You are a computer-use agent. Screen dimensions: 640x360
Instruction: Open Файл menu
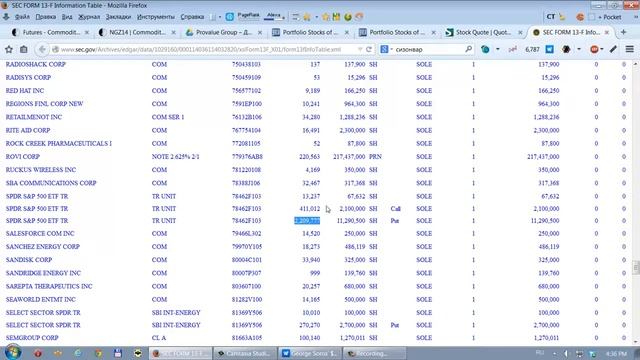pos(22,17)
